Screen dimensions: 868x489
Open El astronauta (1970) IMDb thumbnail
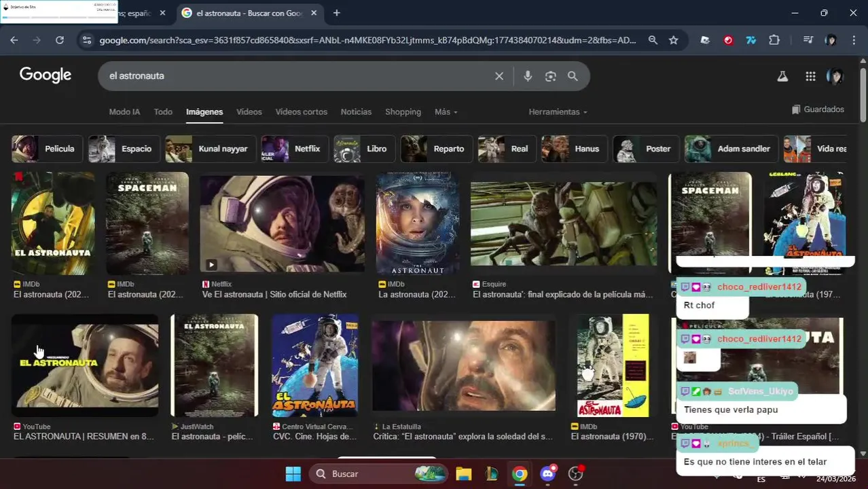[613, 366]
